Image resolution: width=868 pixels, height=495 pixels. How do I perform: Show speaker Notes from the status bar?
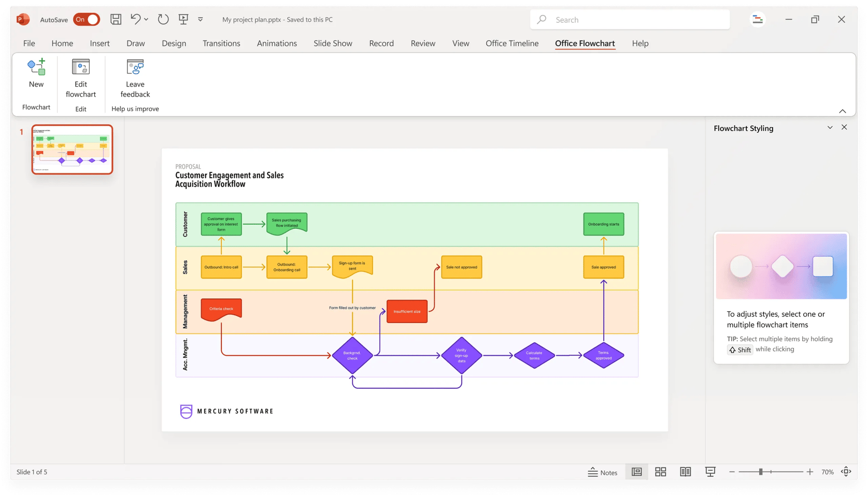pos(603,472)
